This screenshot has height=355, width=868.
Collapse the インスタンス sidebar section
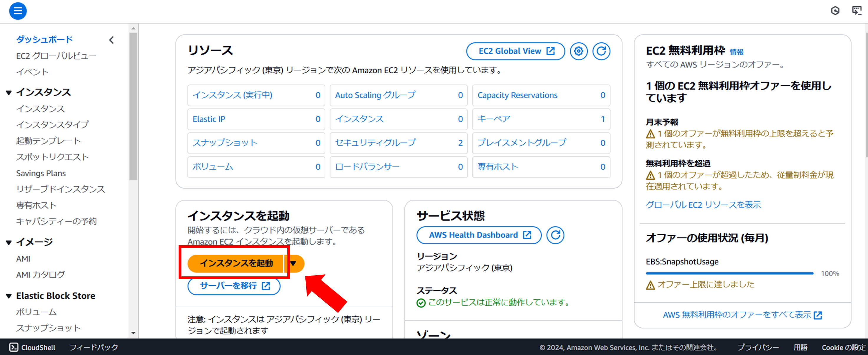pos(9,92)
